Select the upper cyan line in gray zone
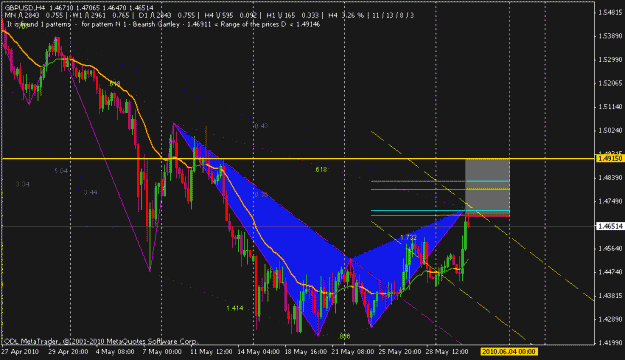This screenshot has width=625, height=360. click(x=440, y=181)
